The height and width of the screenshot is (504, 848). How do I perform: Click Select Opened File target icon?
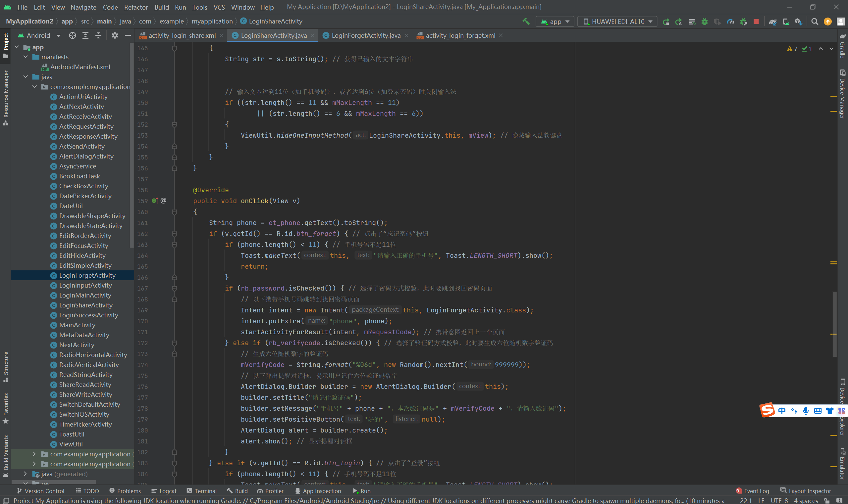(73, 35)
